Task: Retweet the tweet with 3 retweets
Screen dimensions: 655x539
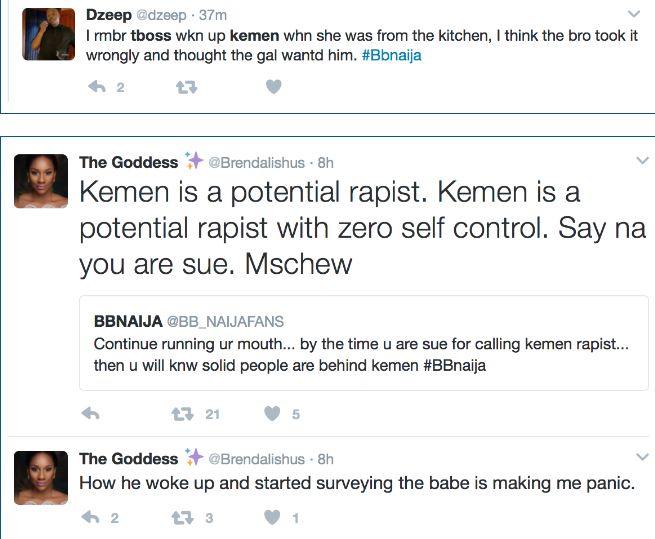Action: [x=182, y=518]
